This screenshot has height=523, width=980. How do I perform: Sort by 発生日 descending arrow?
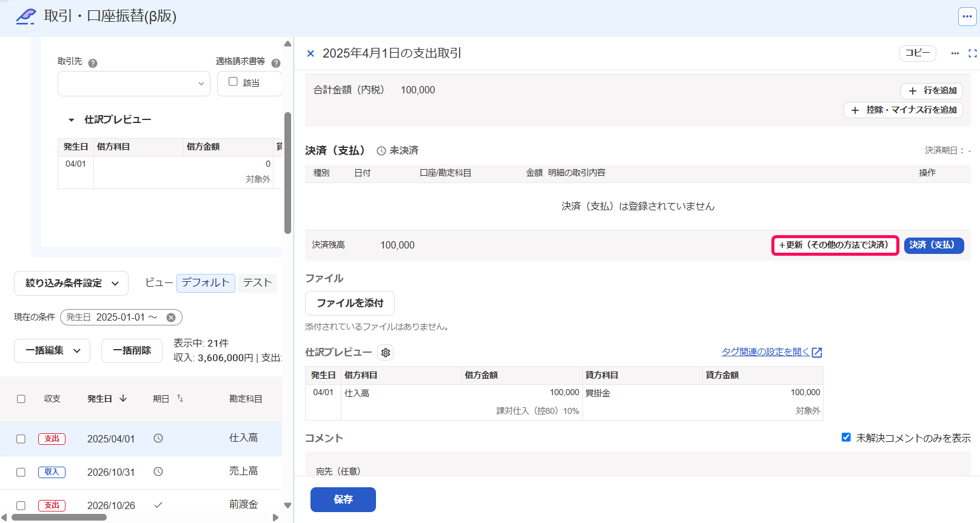click(x=123, y=398)
